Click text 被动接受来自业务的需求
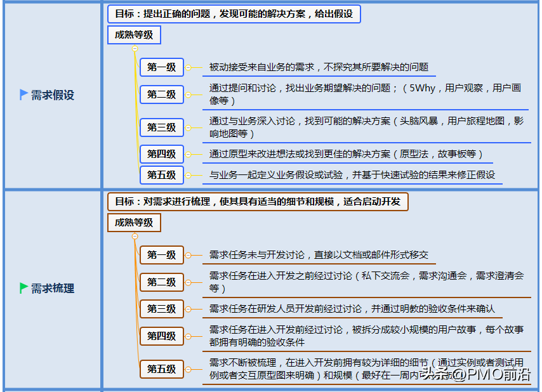This screenshot has width=542, height=392. pos(261,67)
